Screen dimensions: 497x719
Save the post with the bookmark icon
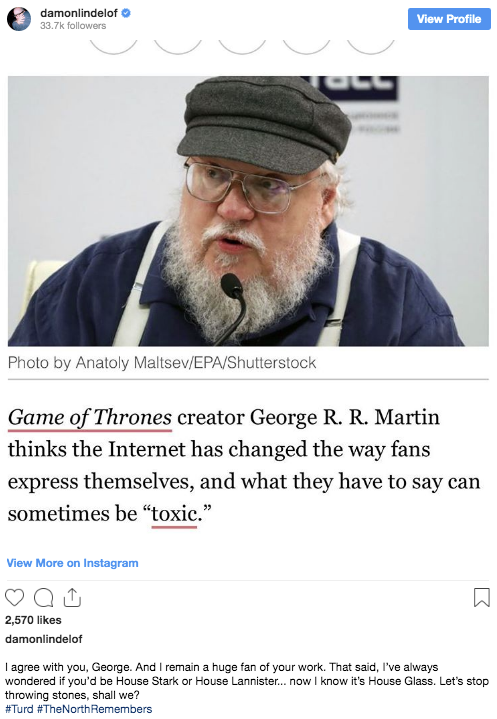pos(481,597)
